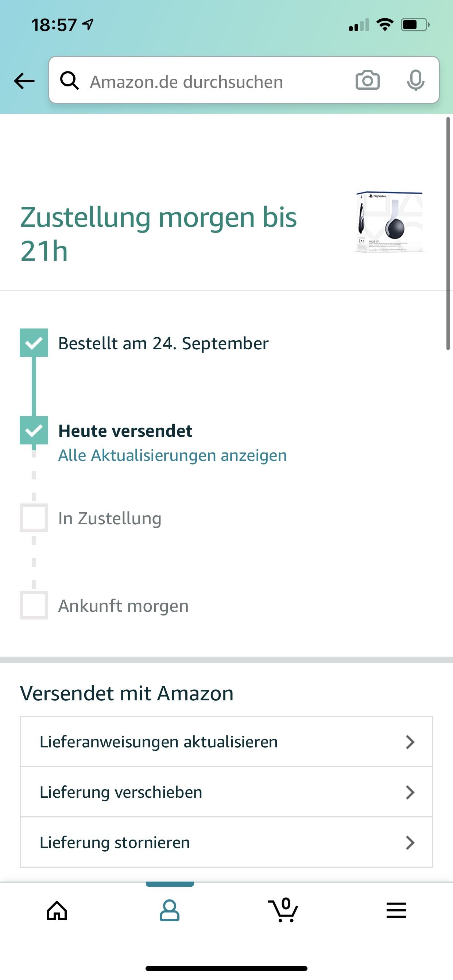Expand 'Lieferung stornieren' chevron
This screenshot has height=980, width=453.
[x=410, y=843]
